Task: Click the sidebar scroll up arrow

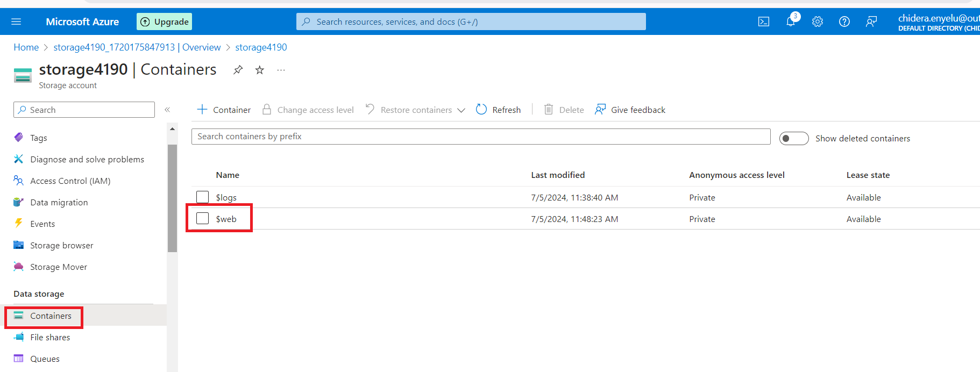Action: coord(172,129)
